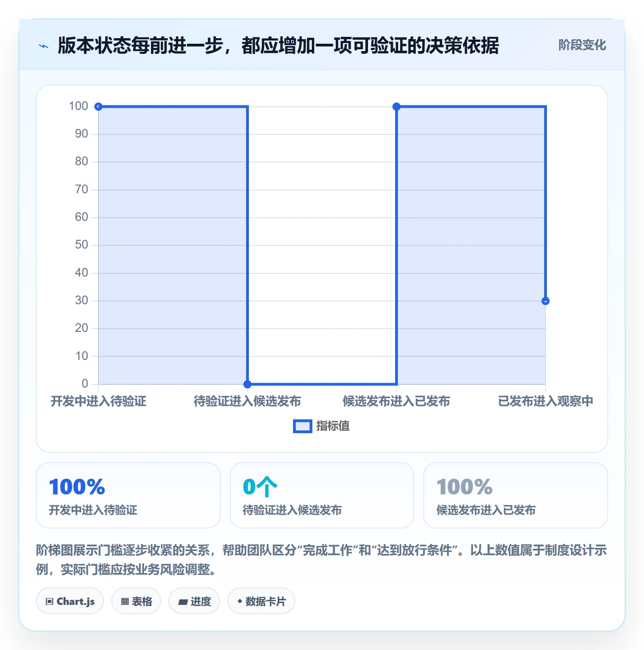Image resolution: width=644 pixels, height=650 pixels.
Task: Click the 指标值 legend color swatch
Action: [303, 426]
